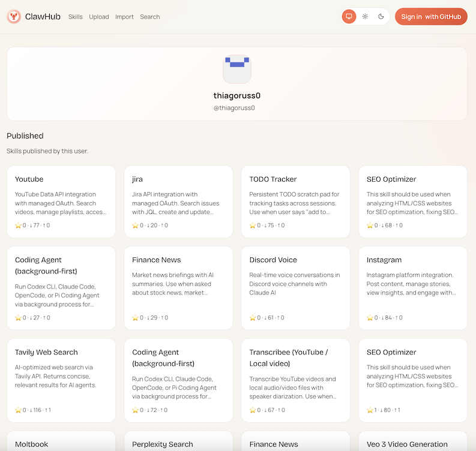Open the Discord Voice skill card
The width and height of the screenshot is (476, 451).
click(x=295, y=288)
